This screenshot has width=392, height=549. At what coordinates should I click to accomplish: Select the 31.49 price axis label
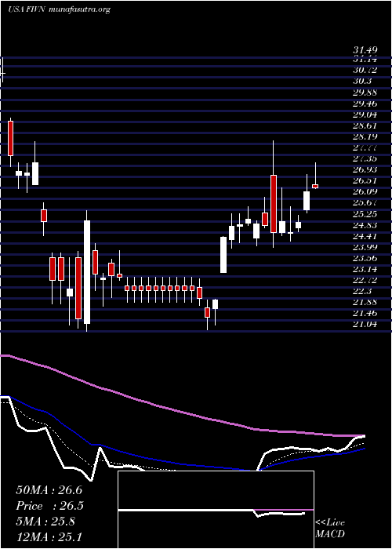click(365, 51)
